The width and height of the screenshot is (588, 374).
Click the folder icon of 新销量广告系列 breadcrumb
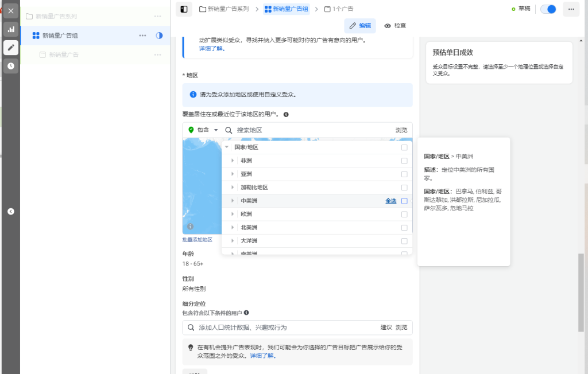[x=203, y=9]
